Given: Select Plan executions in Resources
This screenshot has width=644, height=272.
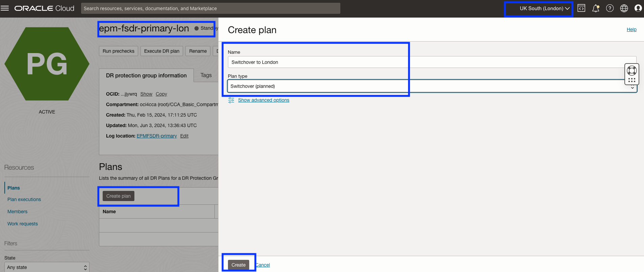Looking at the screenshot, I should click(x=24, y=199).
